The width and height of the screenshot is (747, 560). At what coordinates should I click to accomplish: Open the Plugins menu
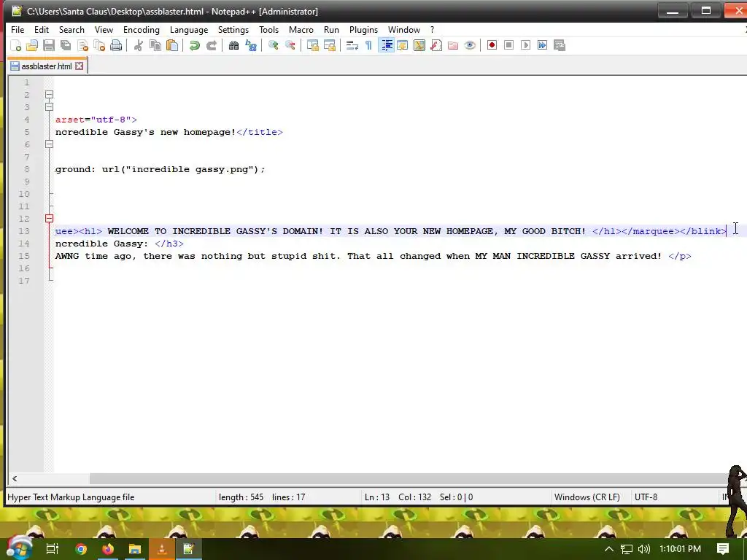click(363, 29)
